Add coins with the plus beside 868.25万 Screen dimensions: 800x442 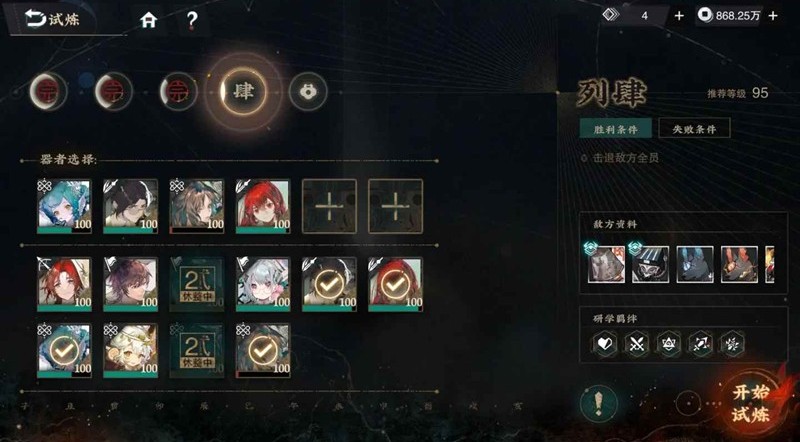click(773, 16)
